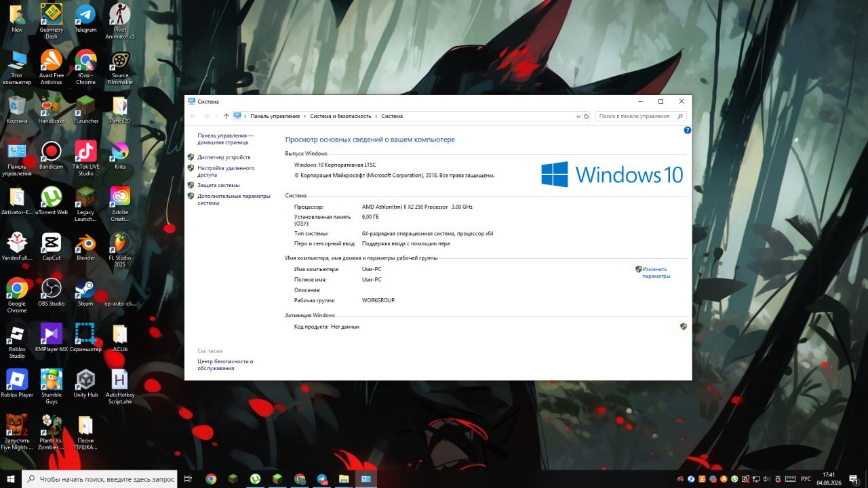Viewport: 868px width, 488px height.
Task: Select the Krita desktop icon
Action: (x=120, y=155)
